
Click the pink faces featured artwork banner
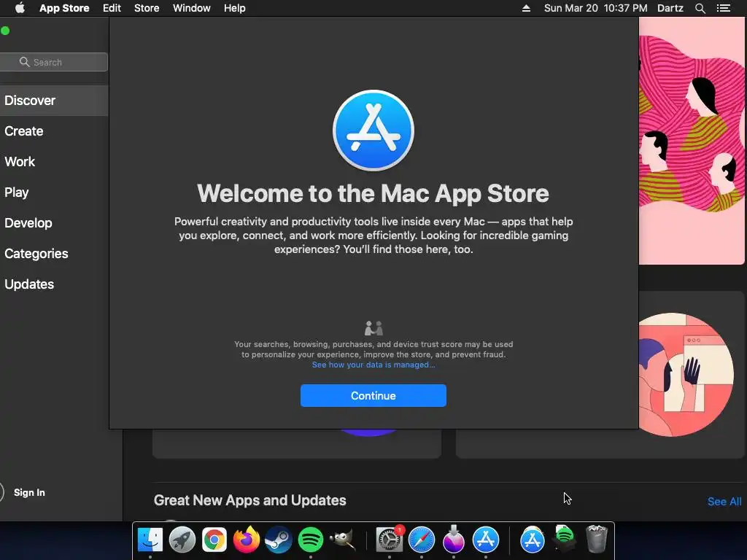click(x=692, y=141)
